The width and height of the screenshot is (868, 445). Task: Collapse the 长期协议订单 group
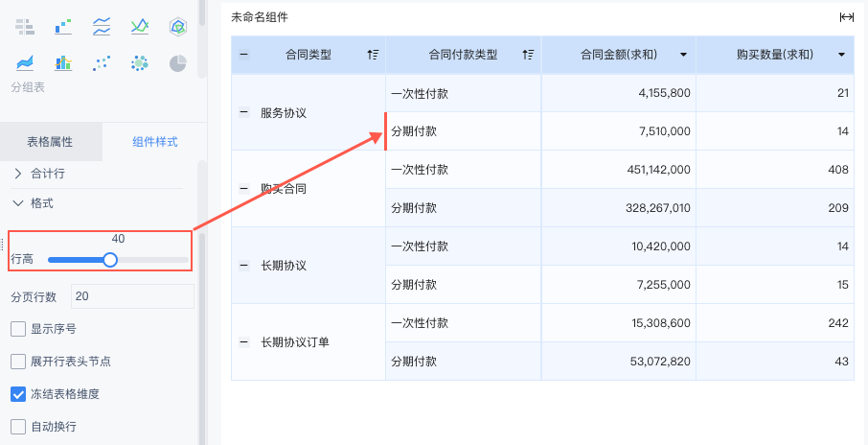pyautogui.click(x=243, y=342)
